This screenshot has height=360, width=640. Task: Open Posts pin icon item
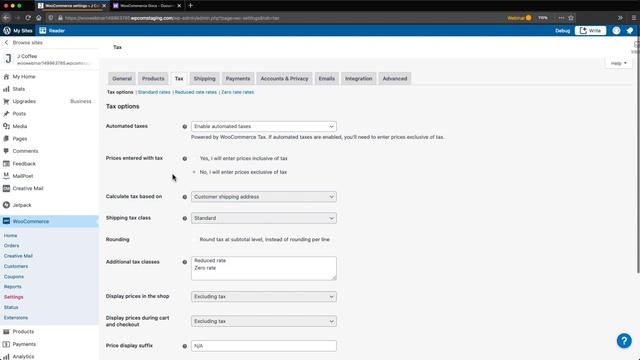(19, 113)
